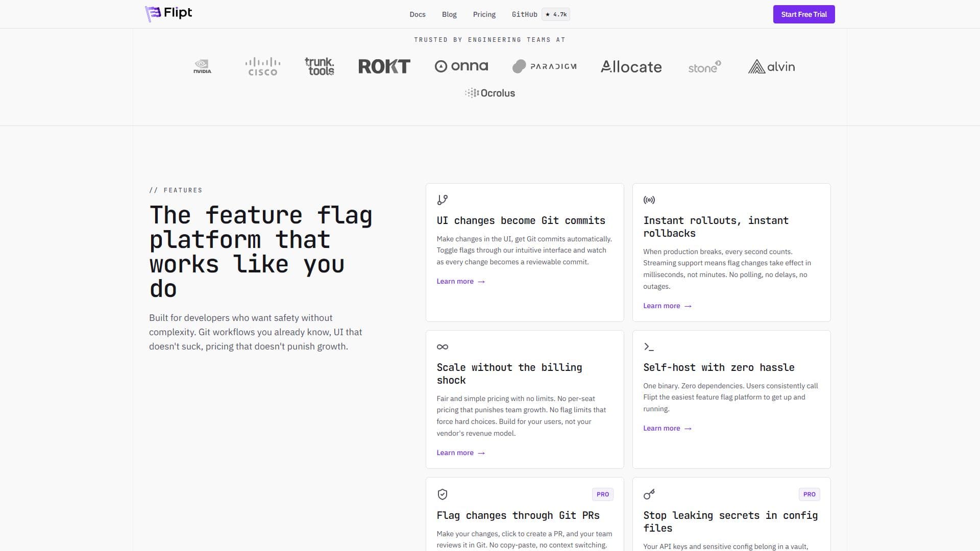980x551 pixels.
Task: Click the alvin logo
Action: pyautogui.click(x=771, y=66)
